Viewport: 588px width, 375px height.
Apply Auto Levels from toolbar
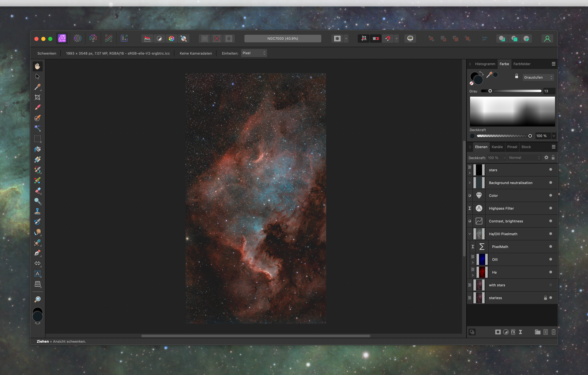(x=147, y=39)
